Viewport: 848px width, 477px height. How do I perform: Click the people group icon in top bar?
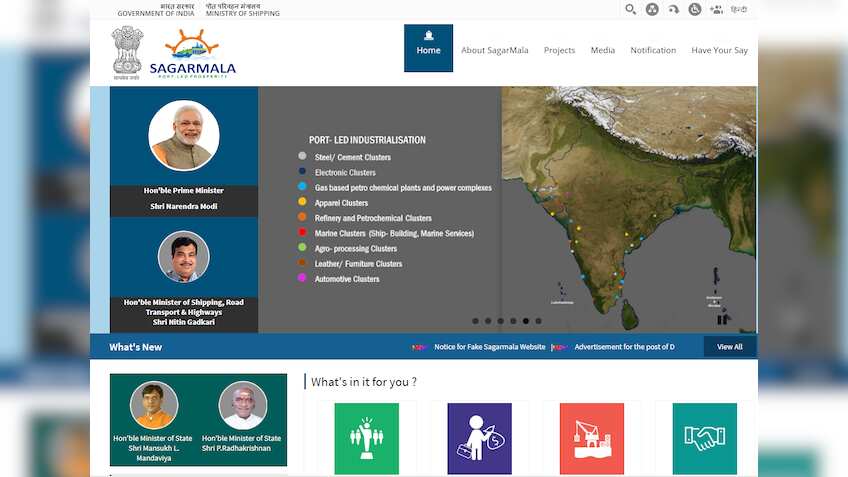click(x=717, y=9)
